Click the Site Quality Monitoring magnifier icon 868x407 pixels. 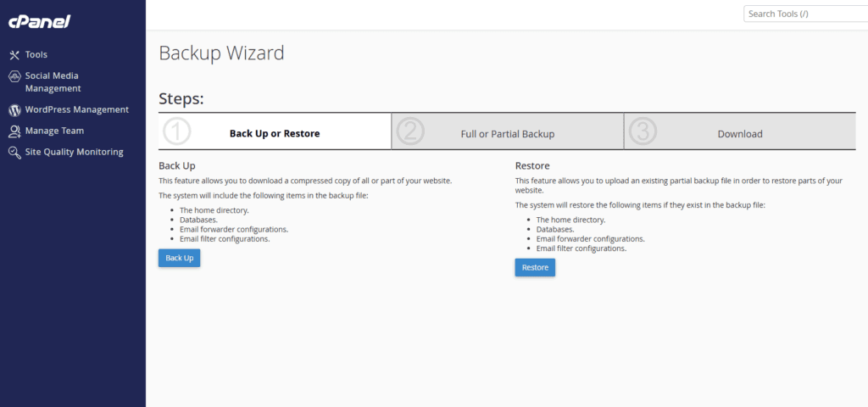click(x=14, y=153)
